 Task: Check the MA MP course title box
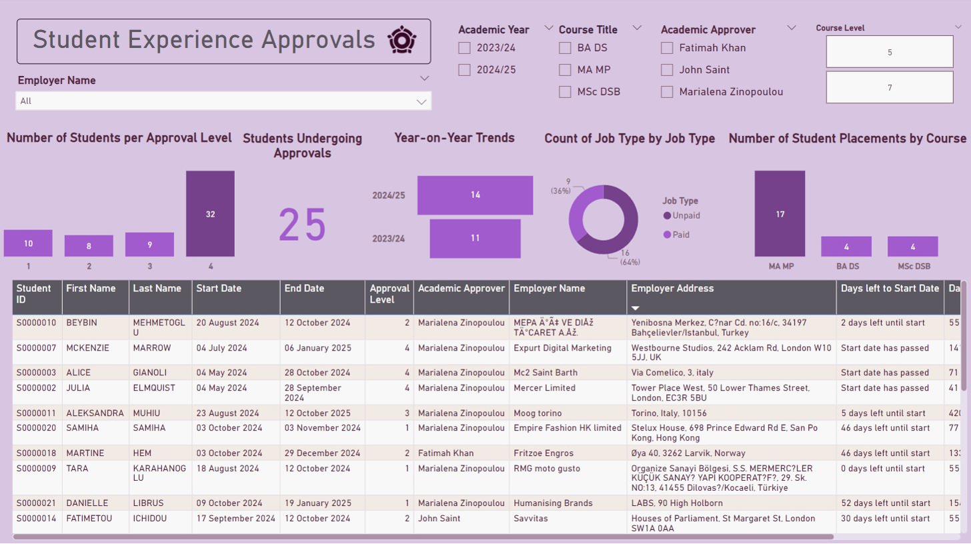(x=565, y=70)
